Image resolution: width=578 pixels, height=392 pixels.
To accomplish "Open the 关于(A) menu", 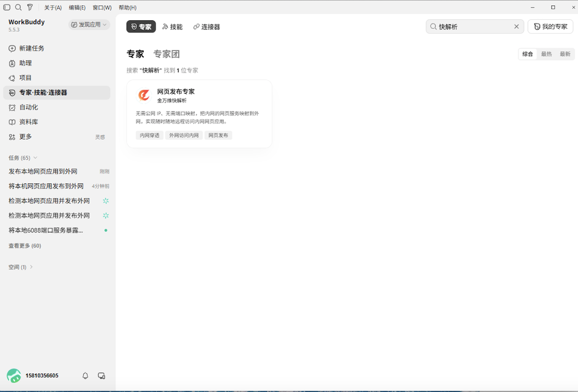I will coord(53,7).
